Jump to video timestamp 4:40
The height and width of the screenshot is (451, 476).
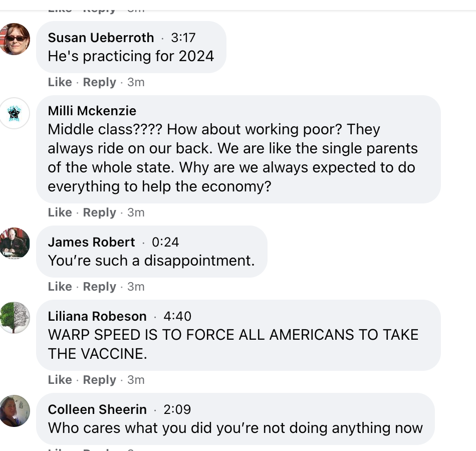[177, 316]
